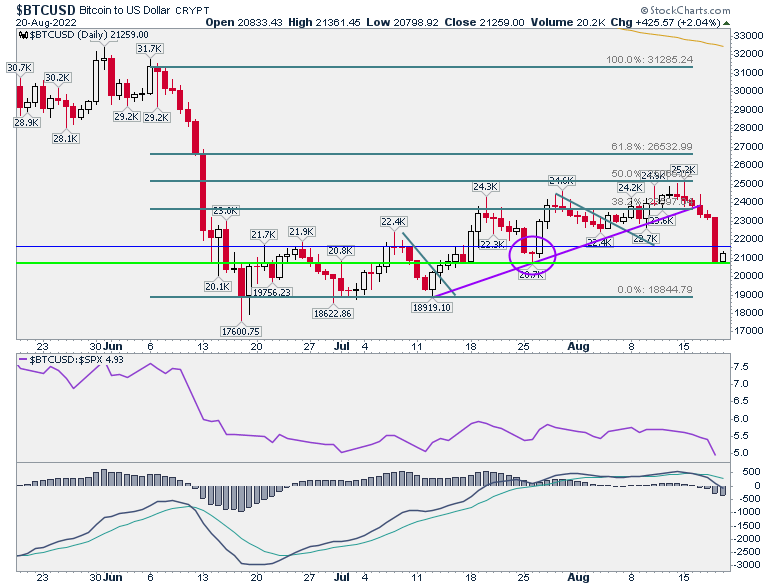Click the '61.8%: 26532.99' Fibonacci label
This screenshot has height=586, width=780.
point(652,147)
